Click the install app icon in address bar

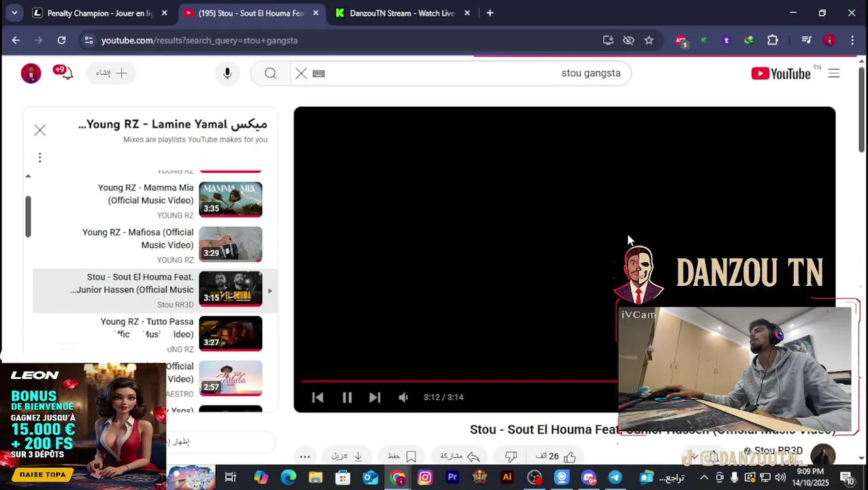[x=608, y=40]
